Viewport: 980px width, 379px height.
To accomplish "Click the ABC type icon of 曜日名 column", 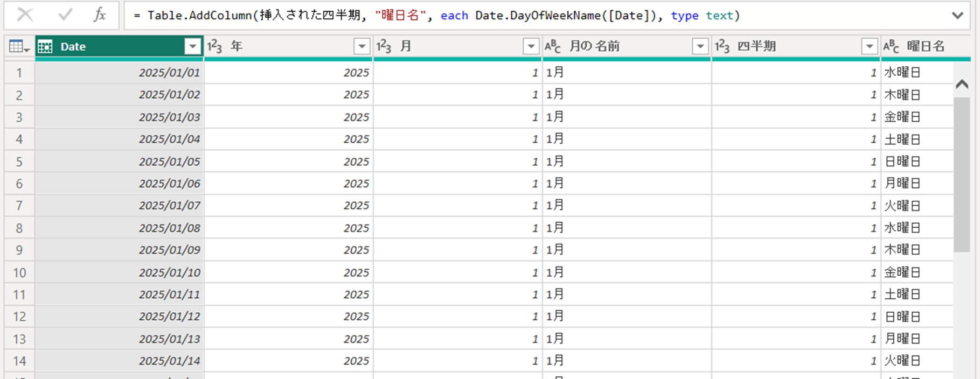I will point(891,47).
